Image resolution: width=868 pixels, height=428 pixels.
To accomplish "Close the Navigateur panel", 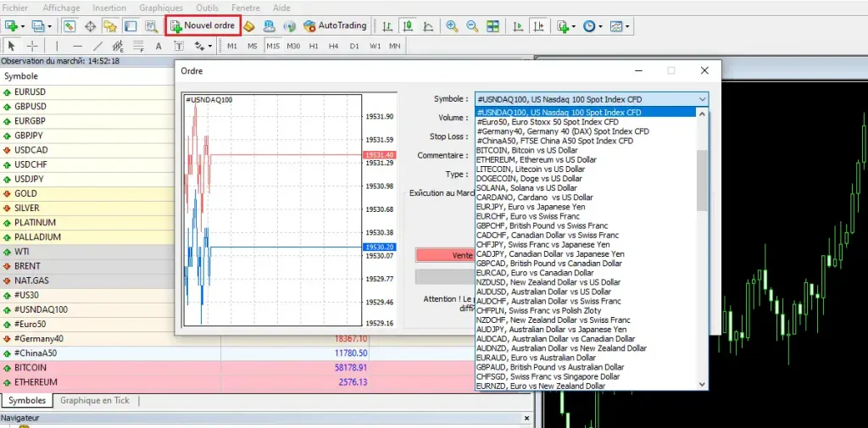I will pos(527,418).
